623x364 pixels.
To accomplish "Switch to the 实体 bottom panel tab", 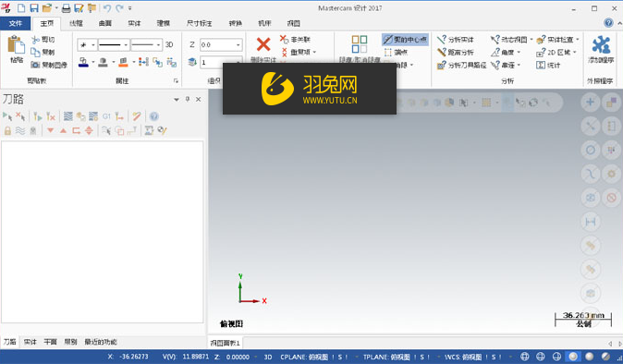I will pyautogui.click(x=31, y=342).
